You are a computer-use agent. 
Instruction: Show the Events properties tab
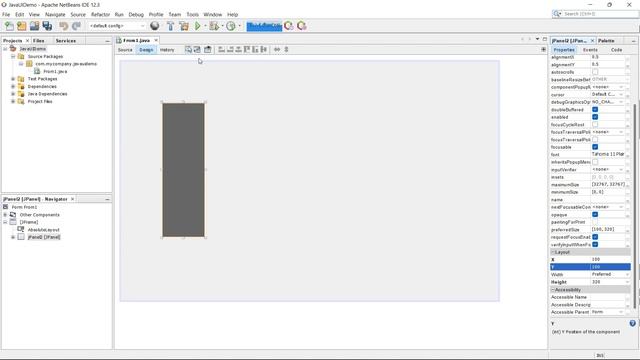590,50
